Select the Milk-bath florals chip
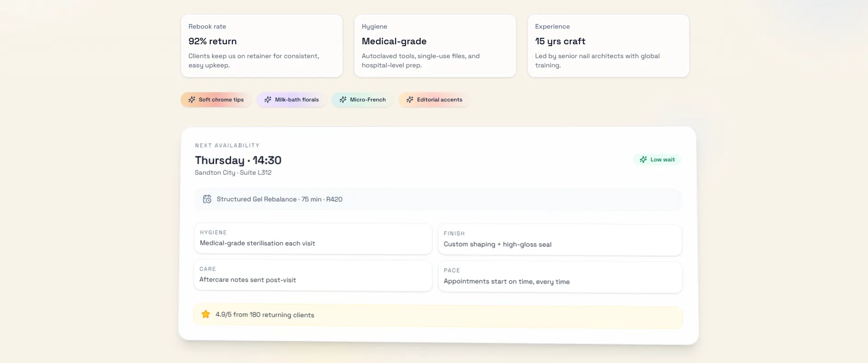 click(x=291, y=100)
